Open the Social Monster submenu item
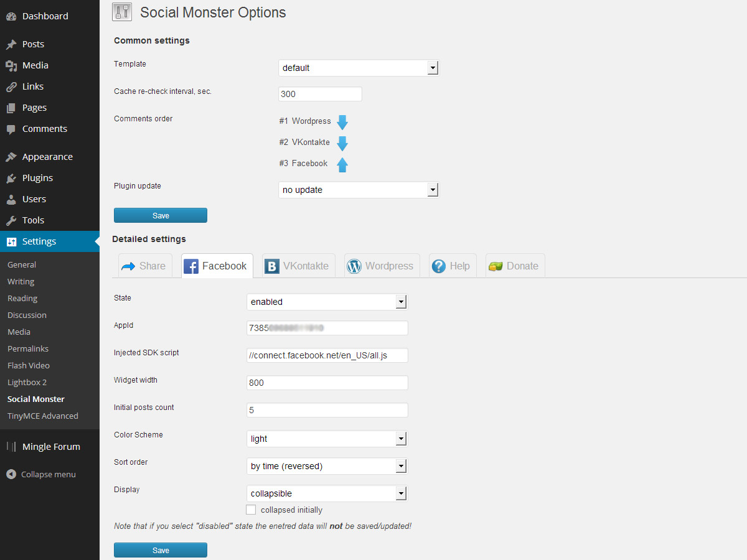Image resolution: width=747 pixels, height=560 pixels. click(x=36, y=399)
